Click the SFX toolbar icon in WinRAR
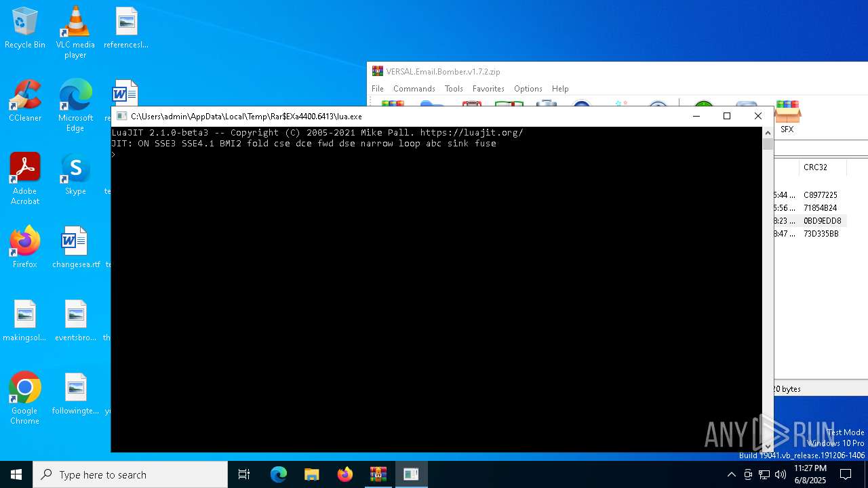Screen dimensions: 868x488 click(x=787, y=117)
